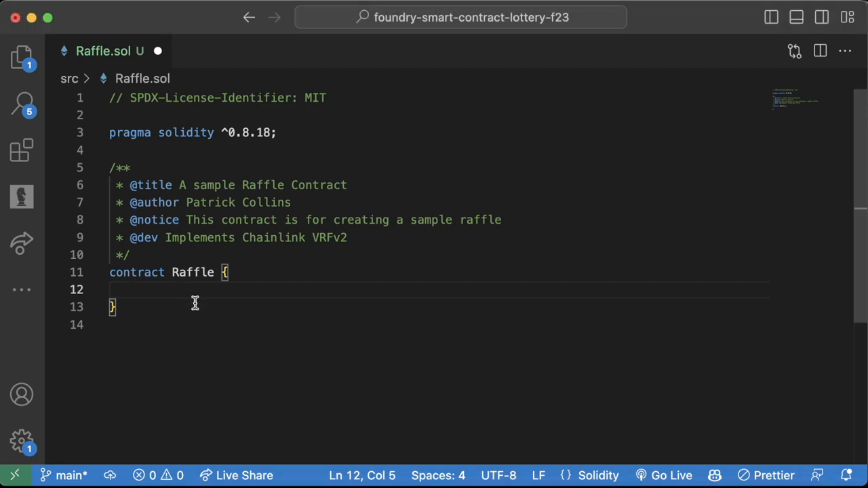Click the foundry-smart-contract-lottery-f23 search field
The width and height of the screenshot is (868, 488).
461,18
